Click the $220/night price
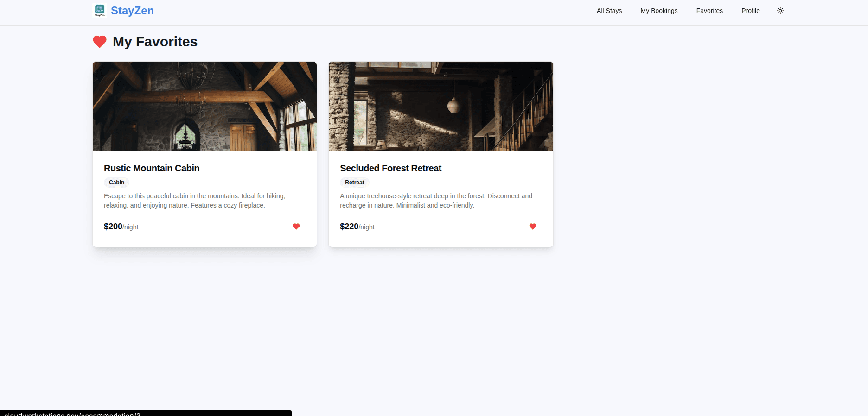Screen dimensions: 868x416 point(357,227)
